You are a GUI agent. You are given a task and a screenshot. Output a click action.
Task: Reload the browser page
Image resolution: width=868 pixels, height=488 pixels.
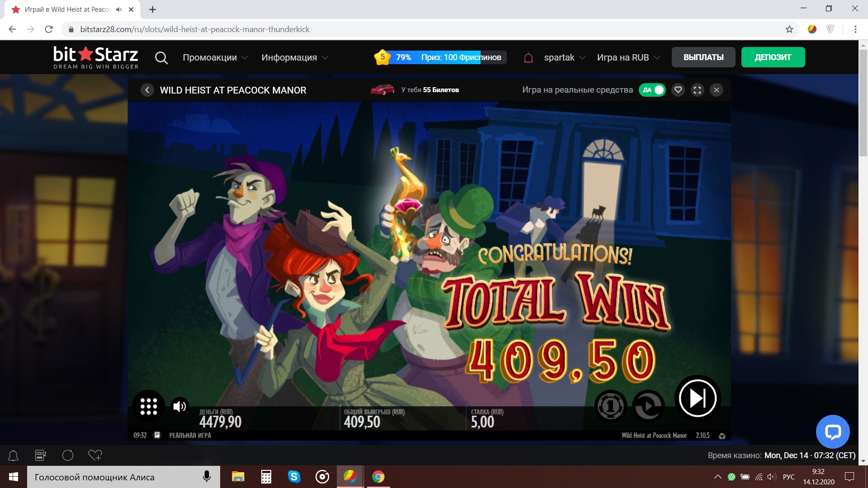pos(49,29)
